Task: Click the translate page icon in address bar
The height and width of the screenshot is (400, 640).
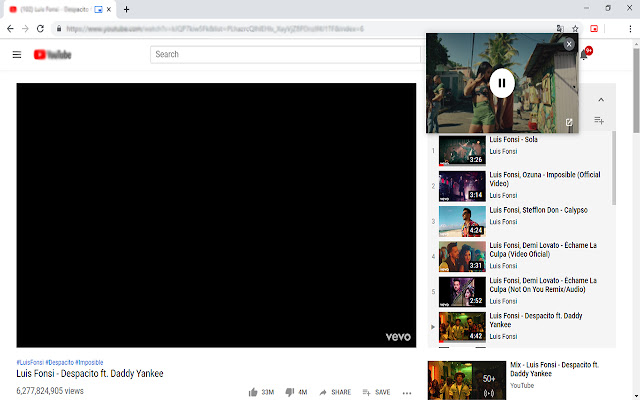Action: coord(557,29)
